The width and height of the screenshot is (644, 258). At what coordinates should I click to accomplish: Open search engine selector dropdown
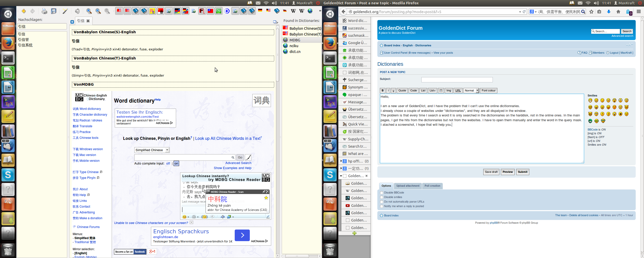pos(533,12)
